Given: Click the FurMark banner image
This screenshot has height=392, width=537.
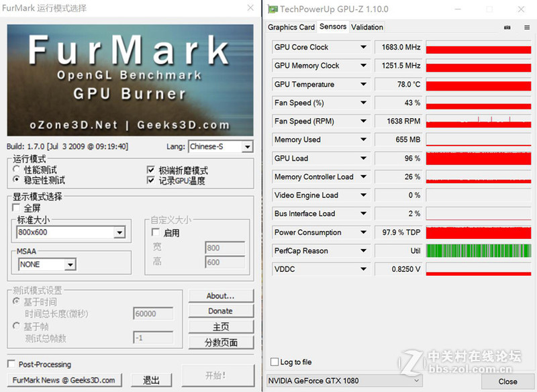Looking at the screenshot, I should click(130, 80).
